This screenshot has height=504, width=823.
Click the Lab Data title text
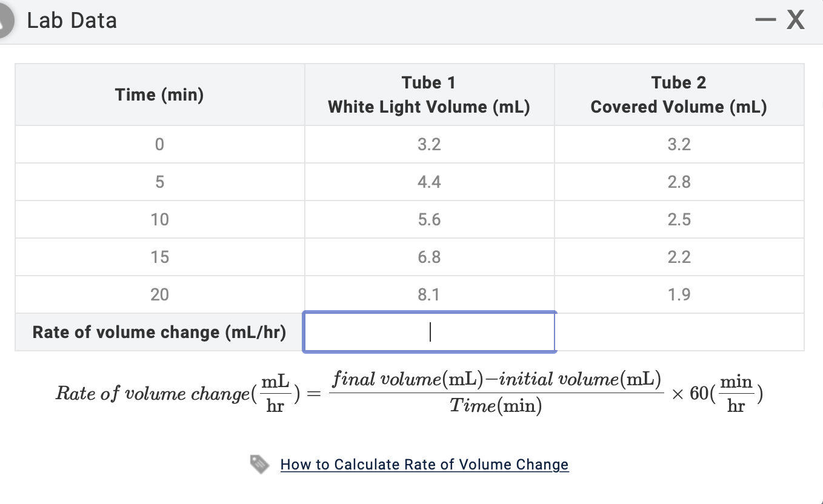pyautogui.click(x=72, y=21)
